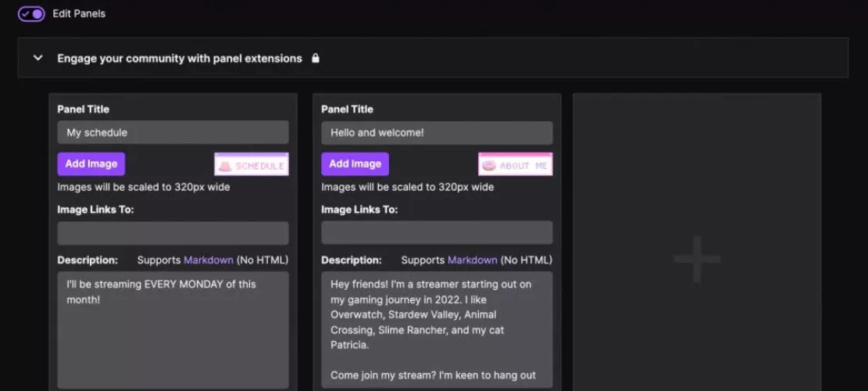This screenshot has width=868, height=391.
Task: Click the 'EVERY MONDAY' description text area
Action: [173, 328]
